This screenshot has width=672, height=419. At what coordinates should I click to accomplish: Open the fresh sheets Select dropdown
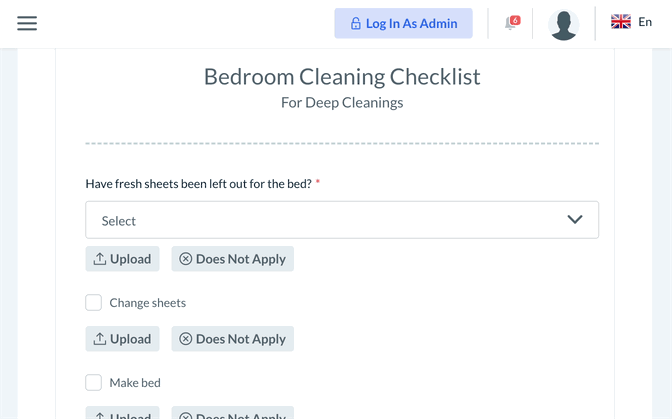click(330, 221)
